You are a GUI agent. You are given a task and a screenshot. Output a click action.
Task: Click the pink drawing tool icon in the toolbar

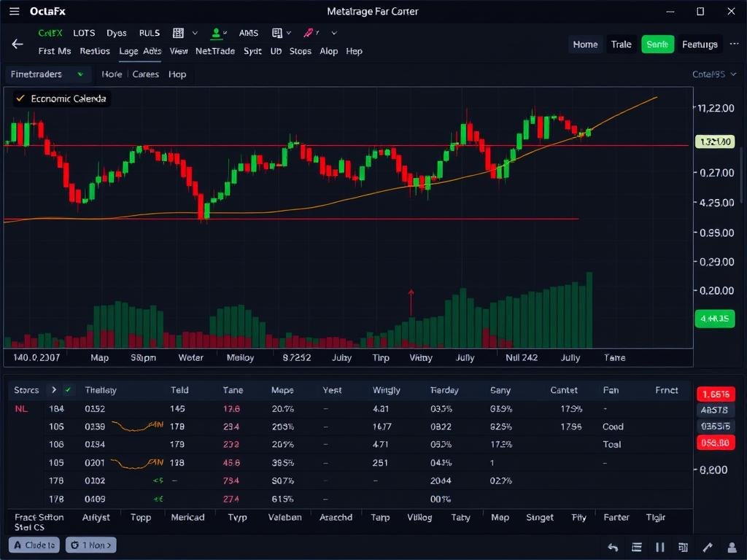click(x=309, y=33)
